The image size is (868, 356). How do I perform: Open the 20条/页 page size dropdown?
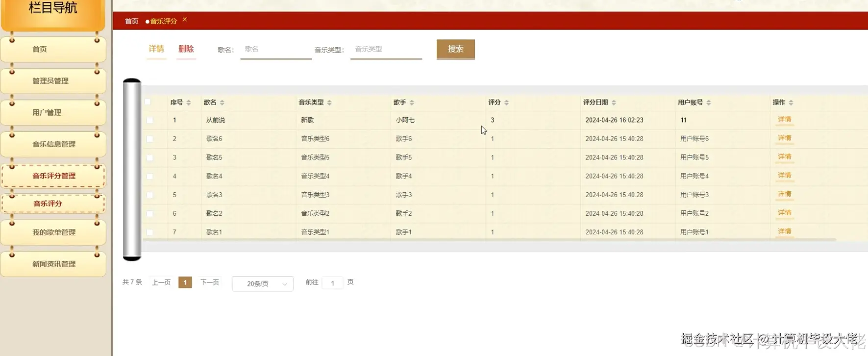click(263, 284)
